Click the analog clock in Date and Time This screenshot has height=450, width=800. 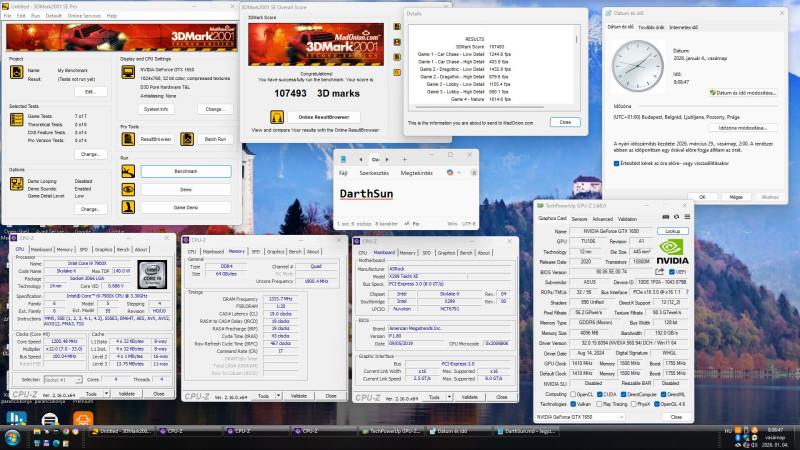click(637, 66)
